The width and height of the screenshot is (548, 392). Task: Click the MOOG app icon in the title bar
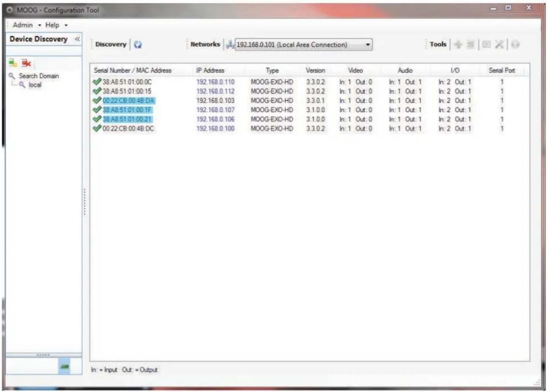pos(10,10)
